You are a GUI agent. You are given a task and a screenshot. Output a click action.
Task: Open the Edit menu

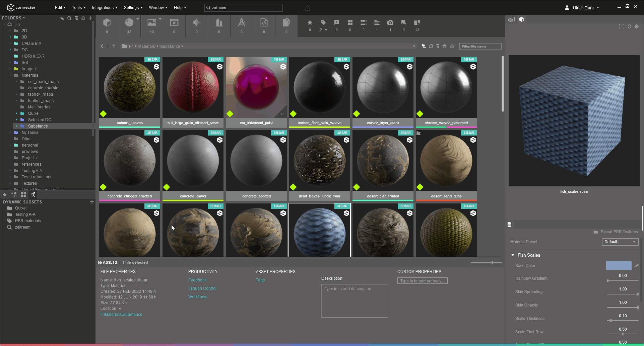coord(60,8)
